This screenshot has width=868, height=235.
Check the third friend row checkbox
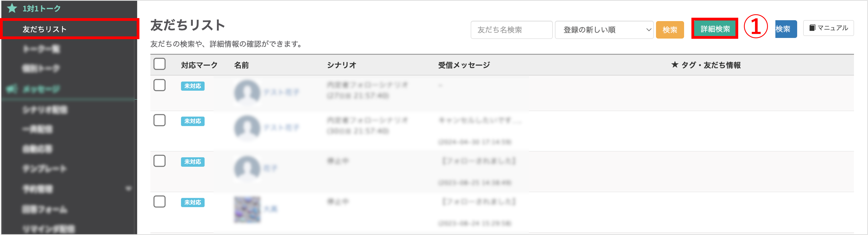click(x=159, y=161)
